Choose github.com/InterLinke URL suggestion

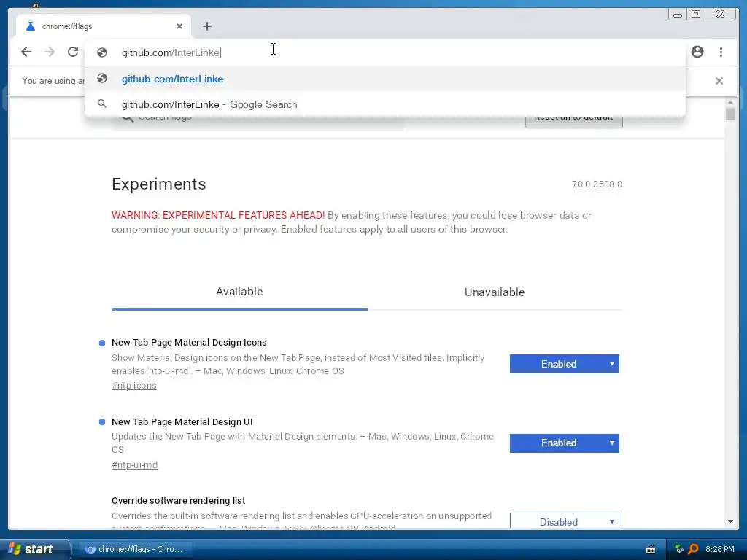(385, 79)
